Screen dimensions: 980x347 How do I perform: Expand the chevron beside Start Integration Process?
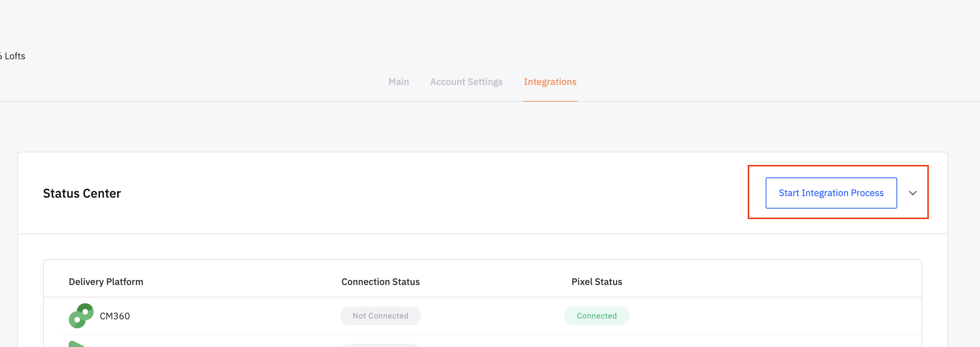point(912,193)
